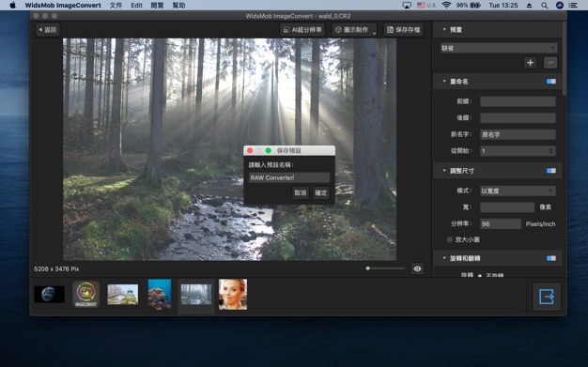This screenshot has width=588, height=367.
Task: Toggle the eye preview icon below the image
Action: click(417, 268)
